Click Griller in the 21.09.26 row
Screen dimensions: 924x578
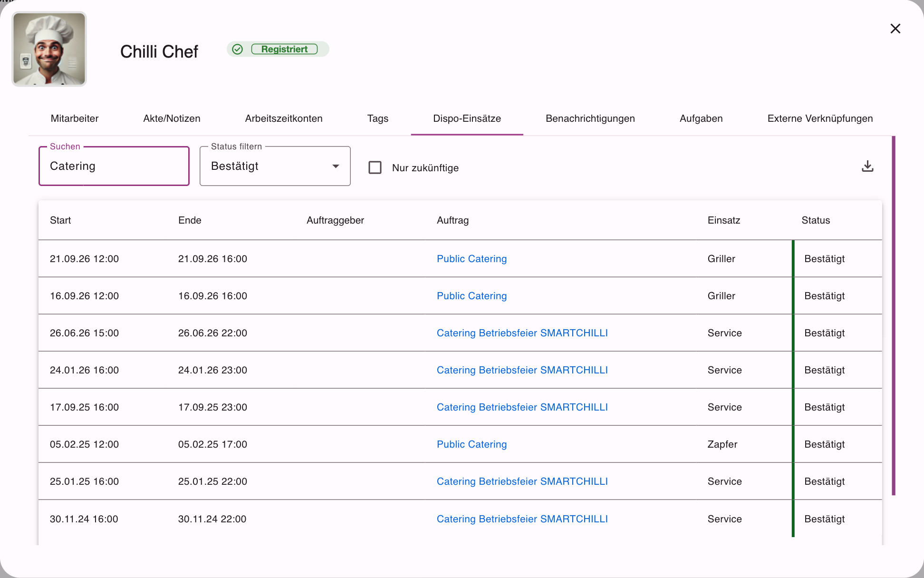tap(721, 259)
